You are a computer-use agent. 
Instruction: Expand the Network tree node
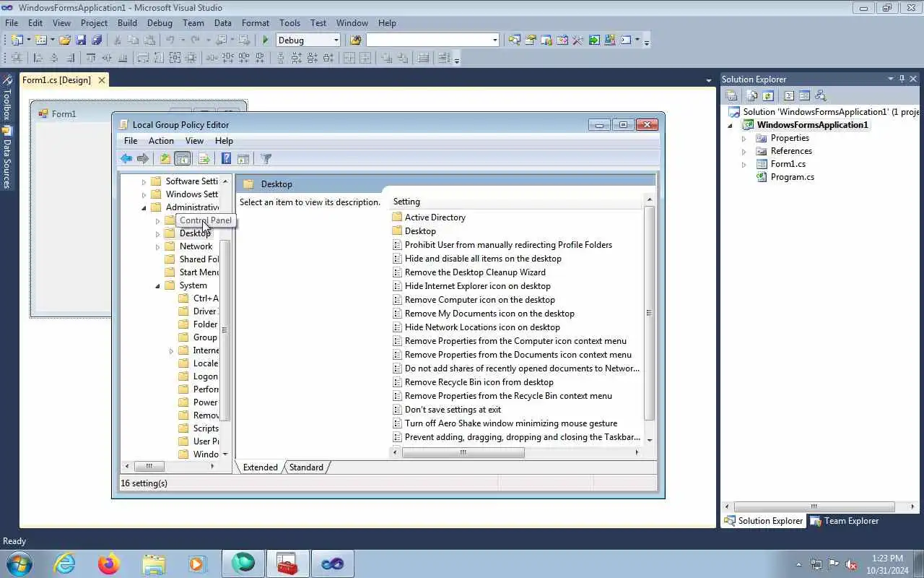tap(158, 247)
